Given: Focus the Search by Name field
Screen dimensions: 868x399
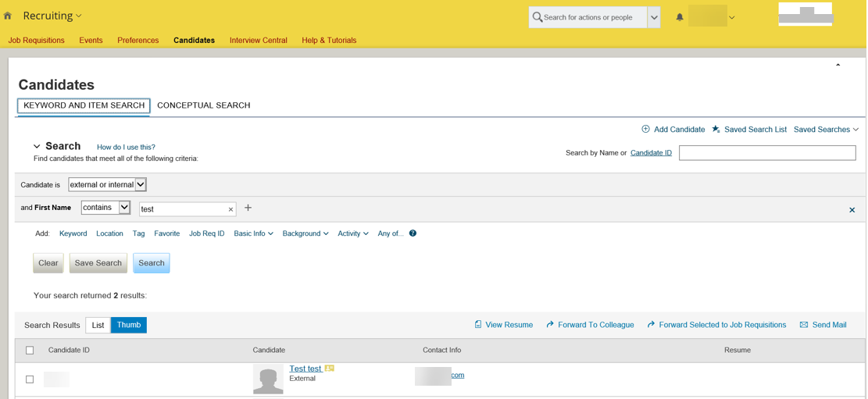Looking at the screenshot, I should pyautogui.click(x=767, y=153).
